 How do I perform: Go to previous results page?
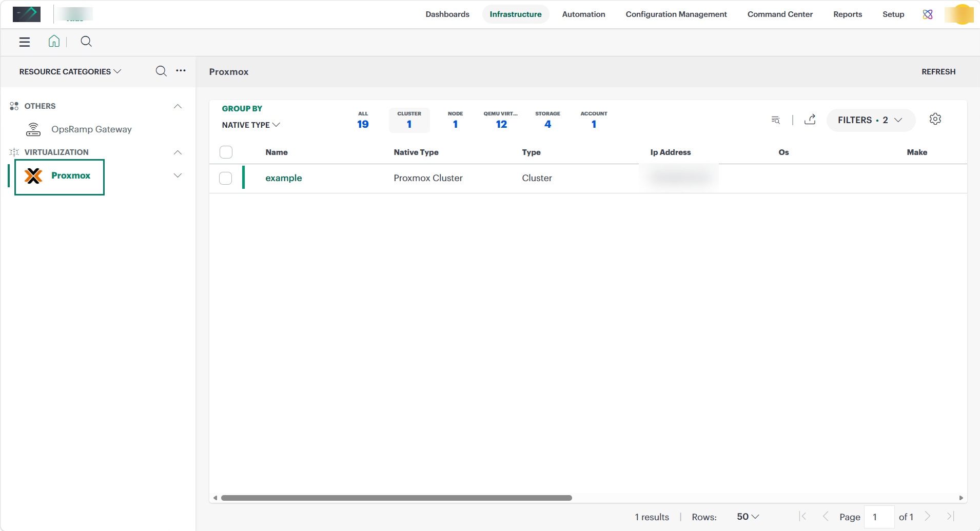coord(826,517)
